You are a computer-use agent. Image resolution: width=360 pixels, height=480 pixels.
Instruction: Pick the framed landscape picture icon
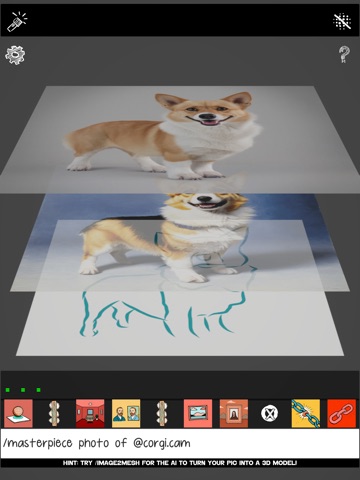(x=198, y=413)
